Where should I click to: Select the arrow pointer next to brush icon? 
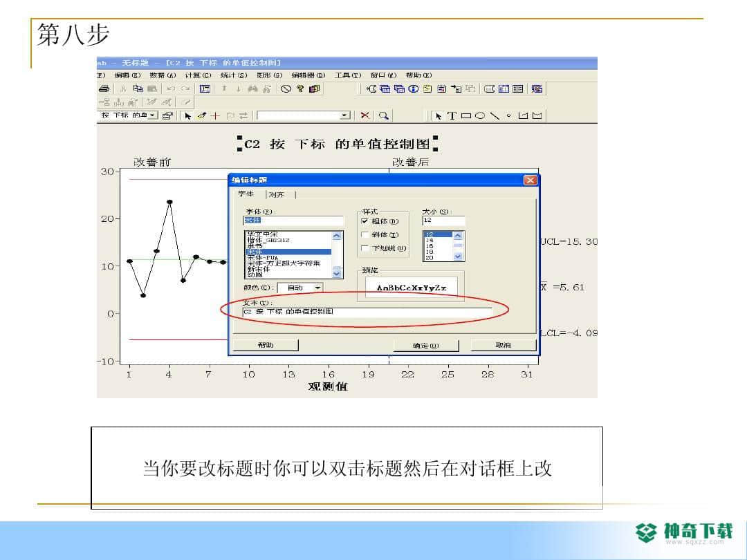pos(187,115)
